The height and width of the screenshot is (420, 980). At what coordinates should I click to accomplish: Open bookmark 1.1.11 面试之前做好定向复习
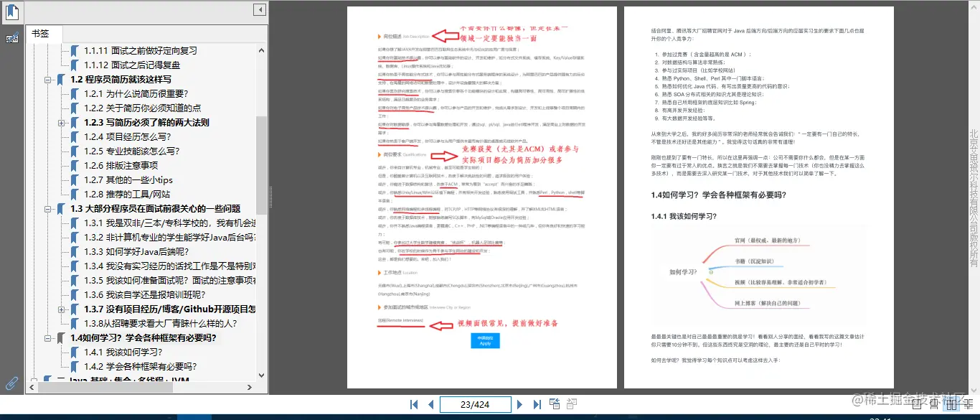141,51
